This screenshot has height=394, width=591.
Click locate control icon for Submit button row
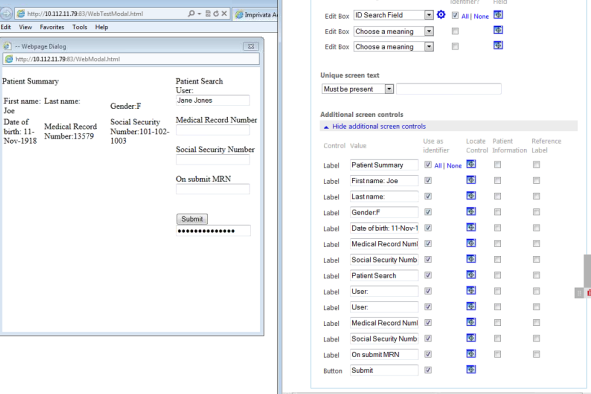pos(471,369)
